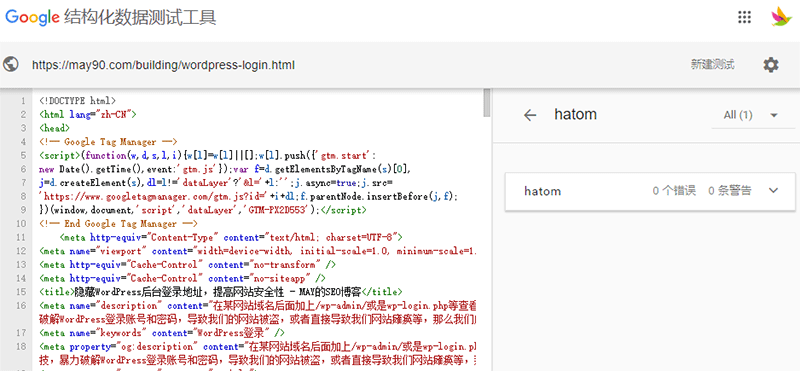
Task: Click the 0 条警告 warnings count
Action: [730, 191]
